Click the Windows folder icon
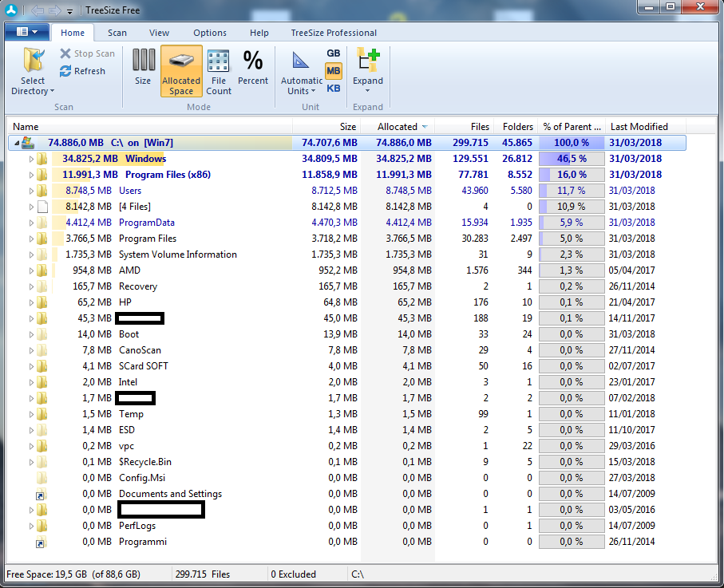The width and height of the screenshot is (724, 588). [42, 159]
